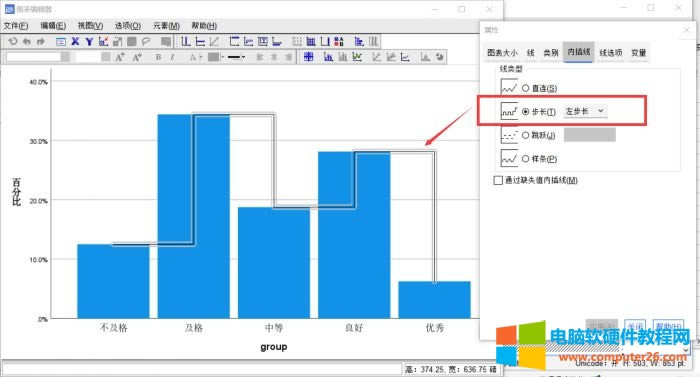
Task: Select the 步长(T) step radio button
Action: coord(525,112)
